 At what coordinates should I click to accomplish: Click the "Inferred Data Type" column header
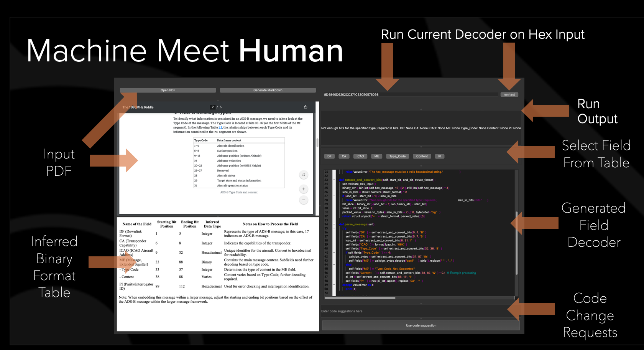[x=212, y=224]
